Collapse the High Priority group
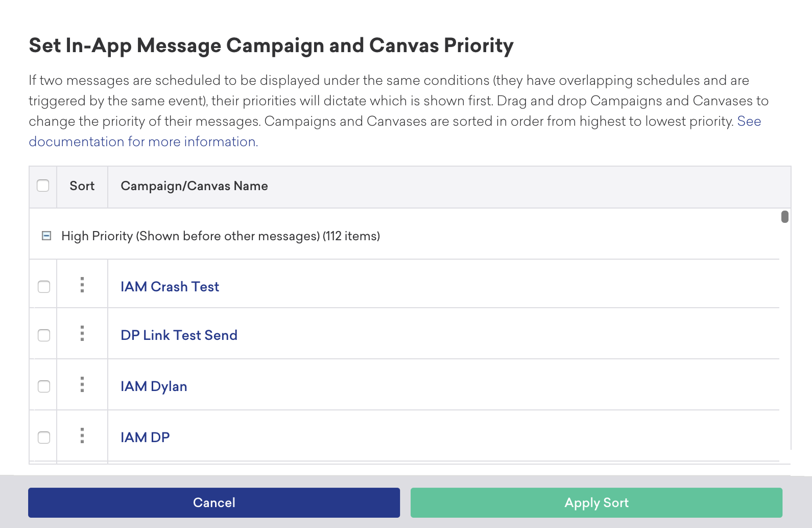The height and width of the screenshot is (528, 812). 46,236
